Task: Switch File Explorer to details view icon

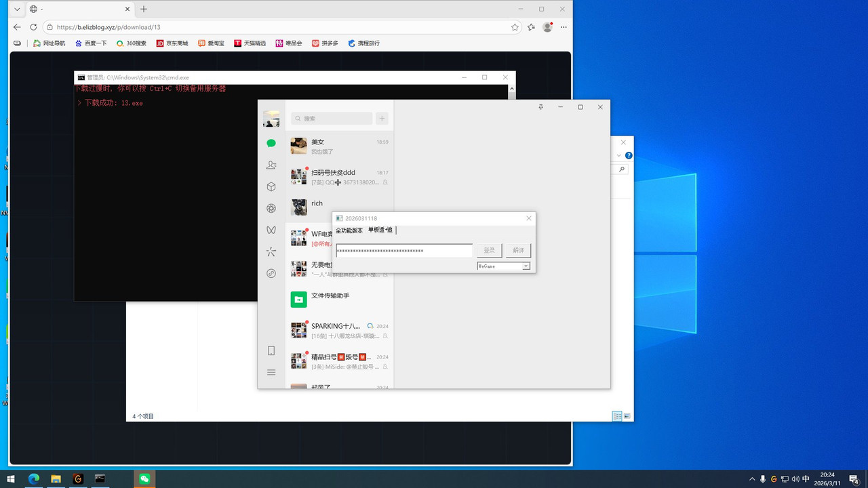Action: tap(617, 416)
